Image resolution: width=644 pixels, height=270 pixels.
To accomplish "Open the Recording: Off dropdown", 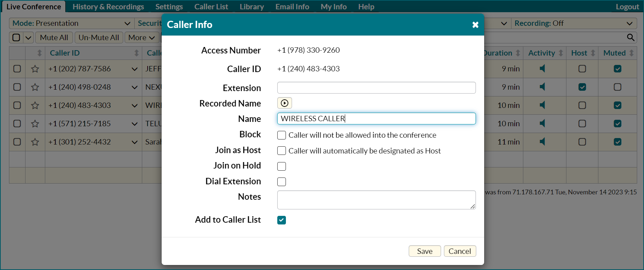I will click(x=574, y=23).
